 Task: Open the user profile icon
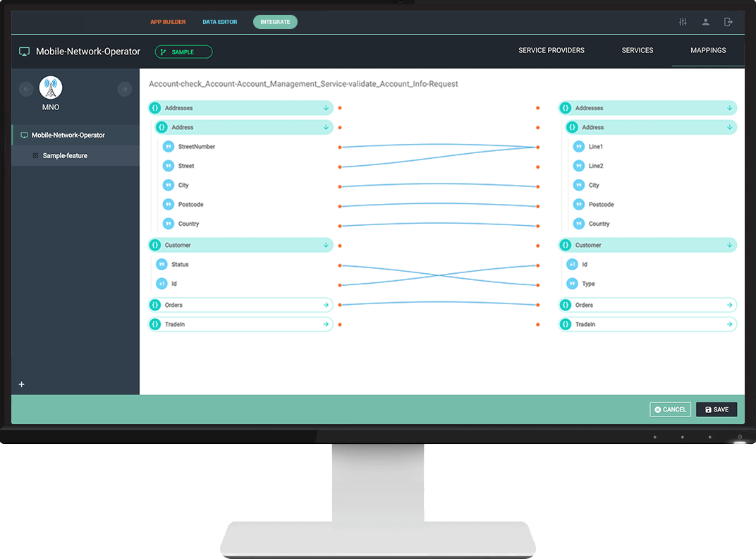coord(705,22)
